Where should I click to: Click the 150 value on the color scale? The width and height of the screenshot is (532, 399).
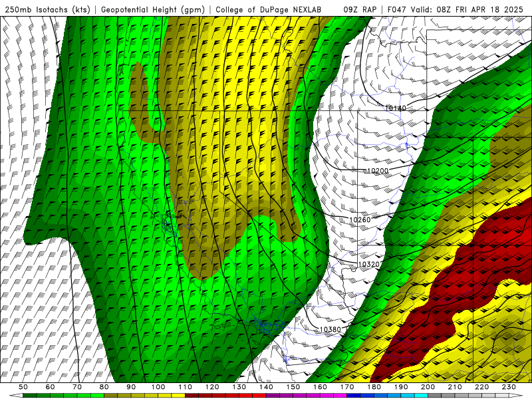pyautogui.click(x=293, y=387)
